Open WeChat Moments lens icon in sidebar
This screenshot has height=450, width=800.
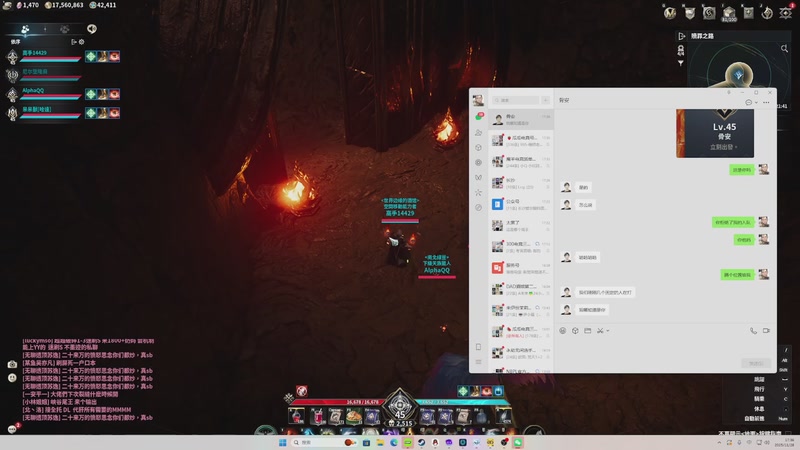coord(479,162)
